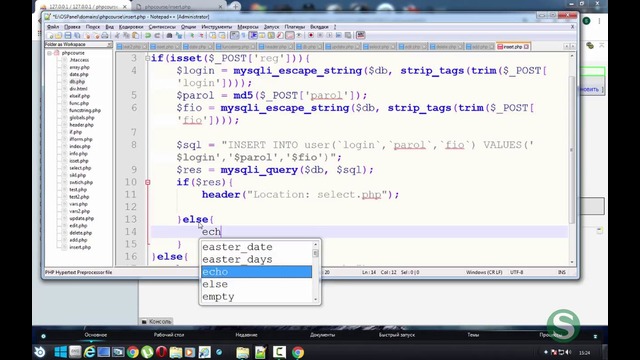Click the Cut scissors toolbar icon
Image resolution: width=640 pixels, height=360 pixels.
click(117, 36)
